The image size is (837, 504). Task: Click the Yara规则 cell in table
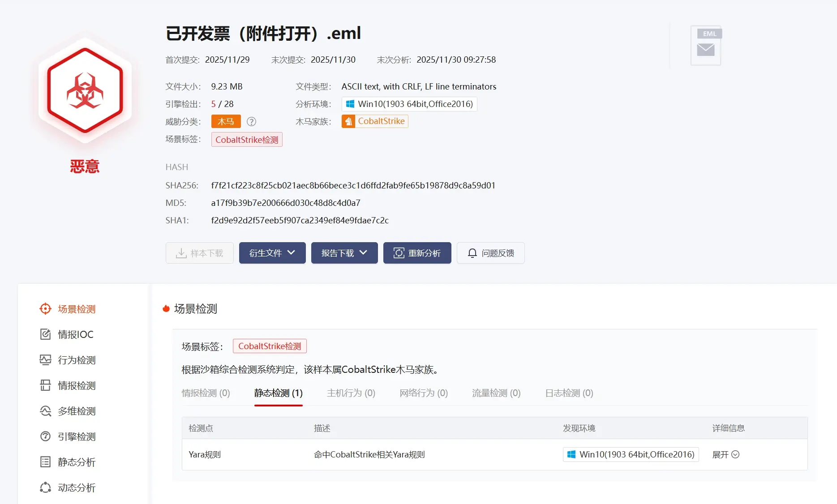(x=205, y=454)
